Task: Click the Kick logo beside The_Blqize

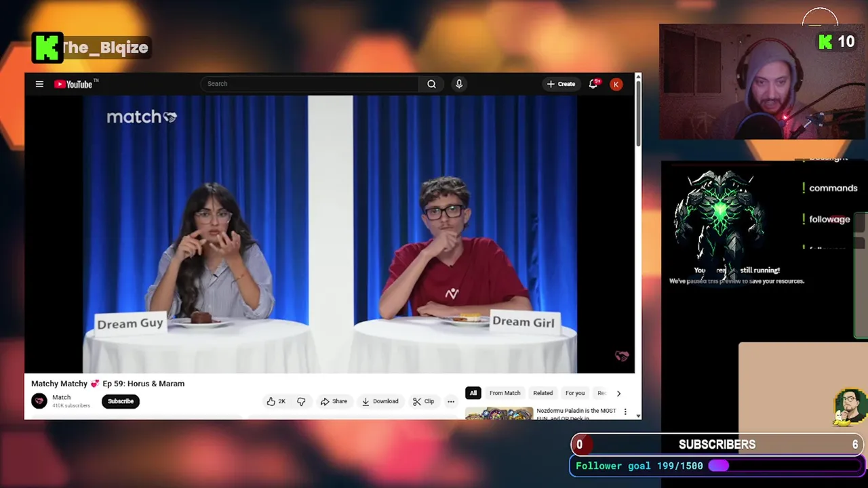Action: click(x=47, y=47)
